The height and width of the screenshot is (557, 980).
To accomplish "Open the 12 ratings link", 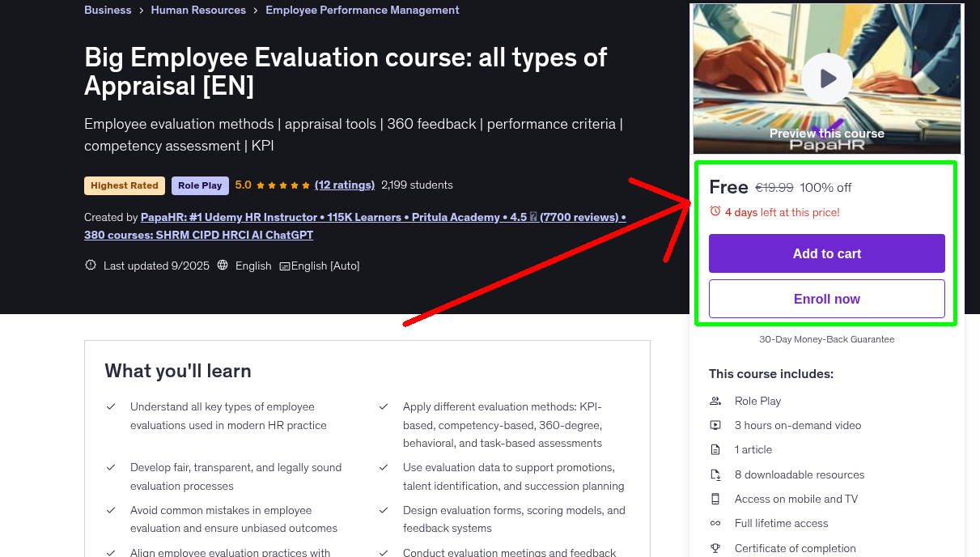I will 345,185.
